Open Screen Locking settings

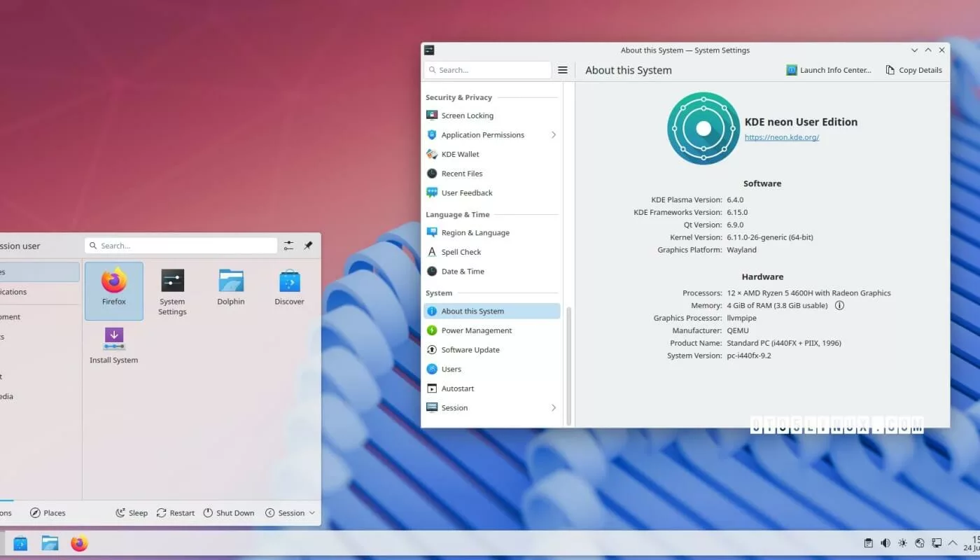click(x=492, y=115)
